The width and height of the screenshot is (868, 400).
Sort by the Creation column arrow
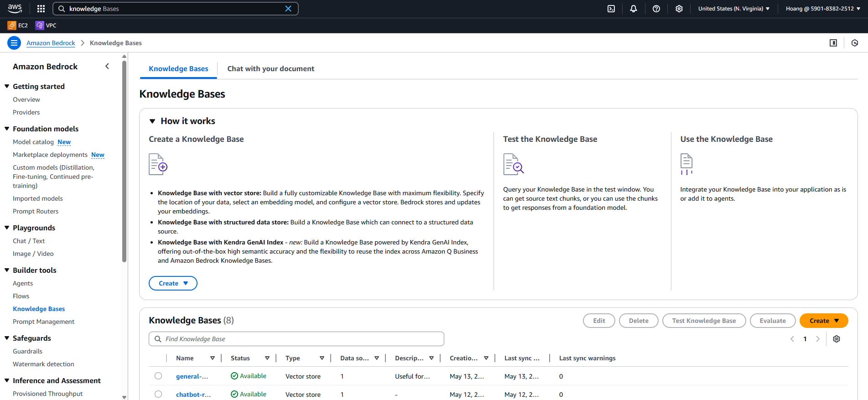click(486, 358)
